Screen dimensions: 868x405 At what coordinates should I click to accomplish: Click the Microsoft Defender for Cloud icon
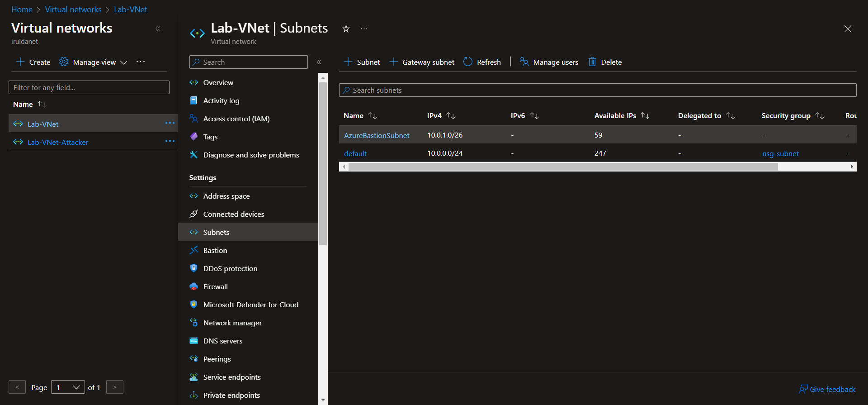tap(194, 305)
